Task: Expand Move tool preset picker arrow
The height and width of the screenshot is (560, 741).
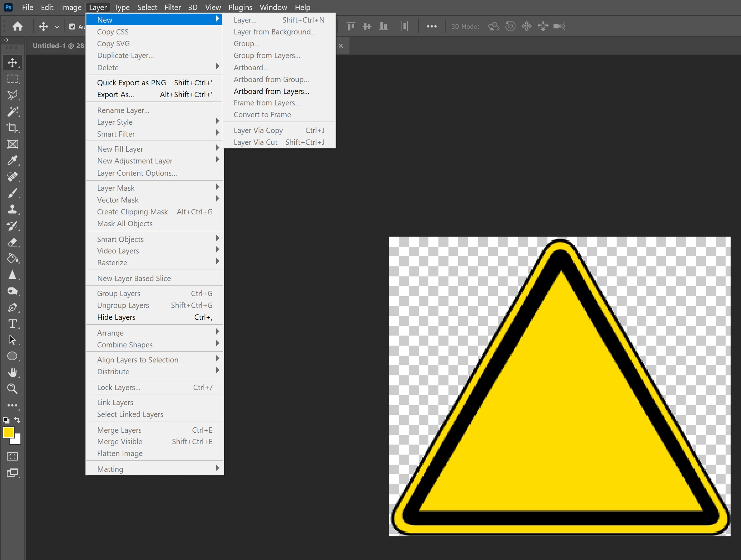Action: click(57, 27)
